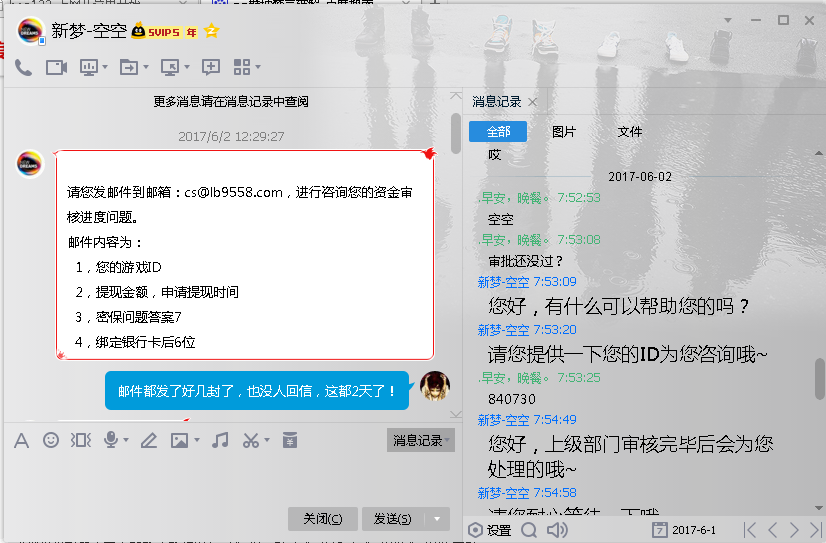Send the message with 发送(S)
The height and width of the screenshot is (543, 826).
click(392, 519)
